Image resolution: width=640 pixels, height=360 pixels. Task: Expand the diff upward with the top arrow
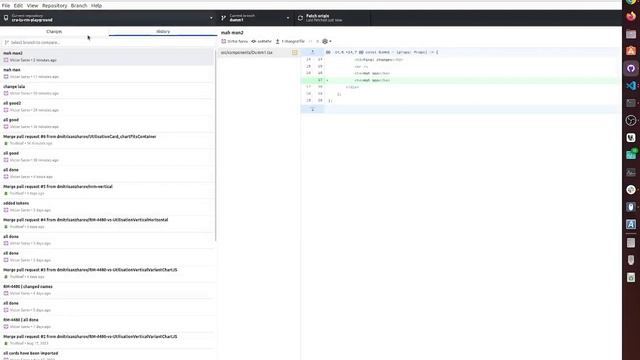[x=313, y=52]
